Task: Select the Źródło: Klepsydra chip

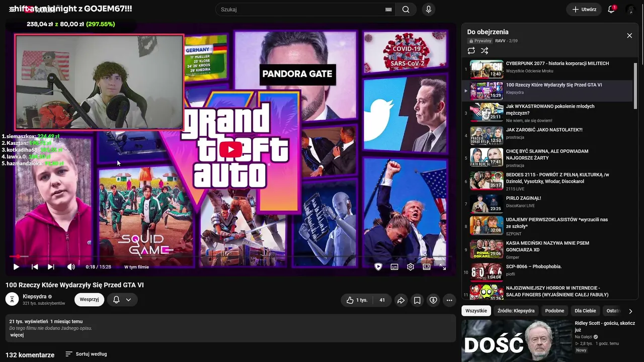Action: pos(516,311)
